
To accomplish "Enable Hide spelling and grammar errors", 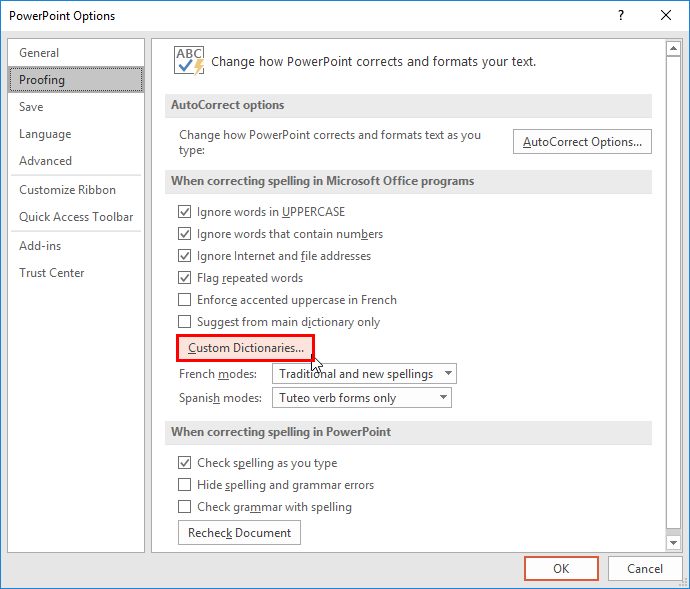I will (x=184, y=485).
